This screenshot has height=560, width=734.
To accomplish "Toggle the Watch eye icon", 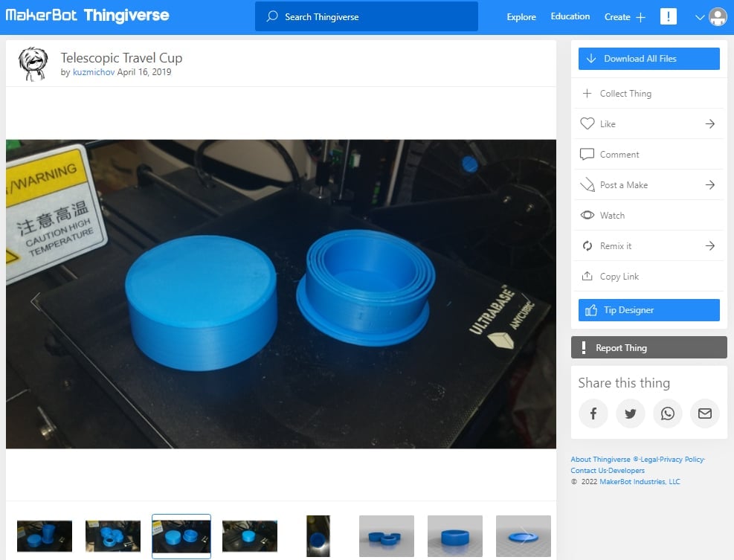I will 587,215.
